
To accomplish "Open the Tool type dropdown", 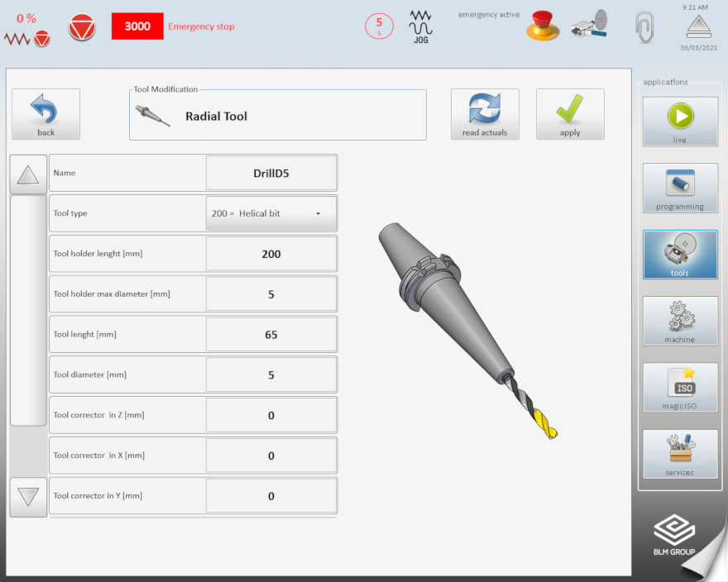I will [x=271, y=213].
